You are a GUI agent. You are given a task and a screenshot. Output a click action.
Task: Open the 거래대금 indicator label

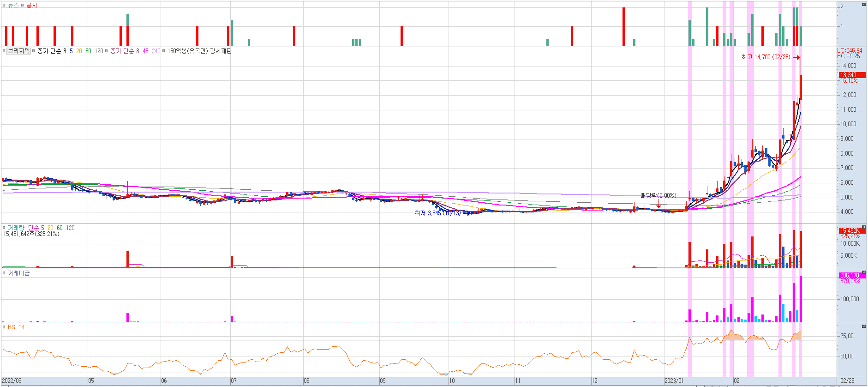tap(18, 273)
